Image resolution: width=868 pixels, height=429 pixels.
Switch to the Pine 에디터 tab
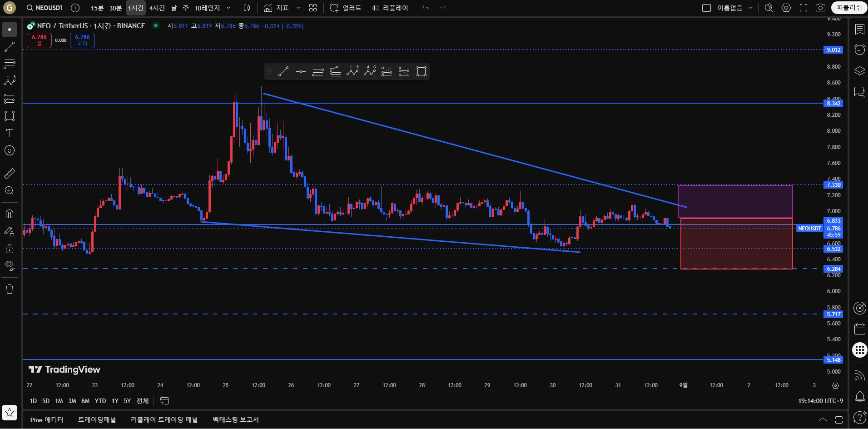pyautogui.click(x=47, y=419)
